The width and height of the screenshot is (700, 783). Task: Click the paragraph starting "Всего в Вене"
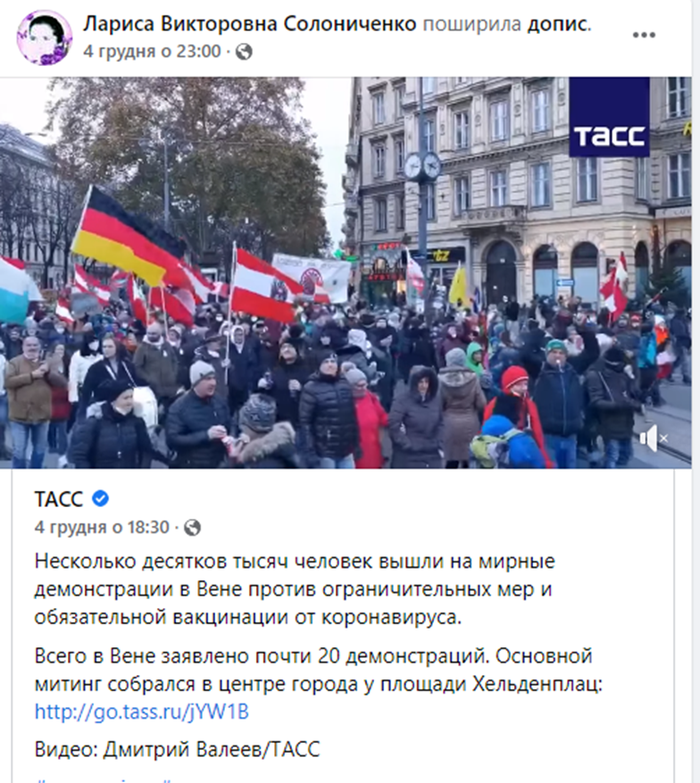318,684
